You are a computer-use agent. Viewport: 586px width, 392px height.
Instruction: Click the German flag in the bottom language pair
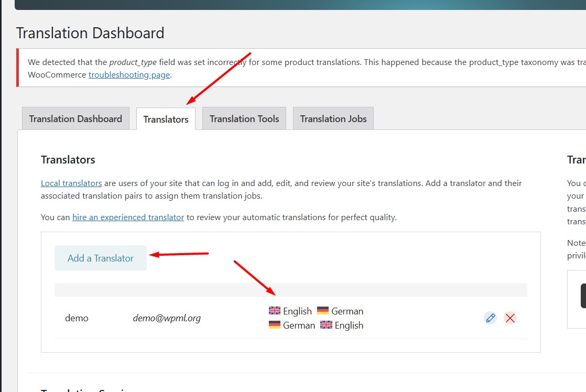pos(275,325)
